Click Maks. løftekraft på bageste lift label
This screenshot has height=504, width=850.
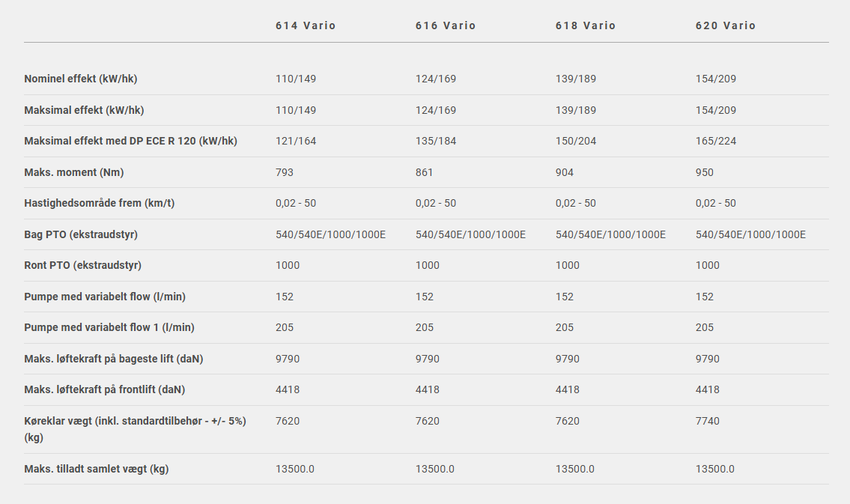(x=113, y=359)
